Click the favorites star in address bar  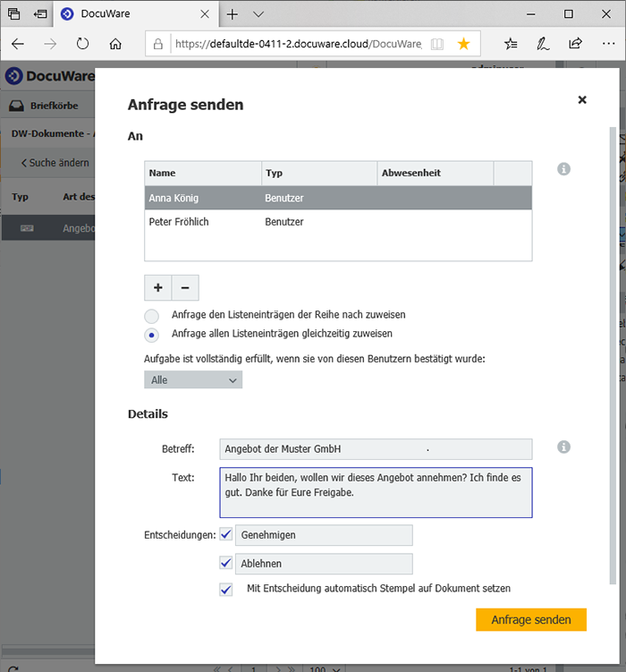(463, 43)
